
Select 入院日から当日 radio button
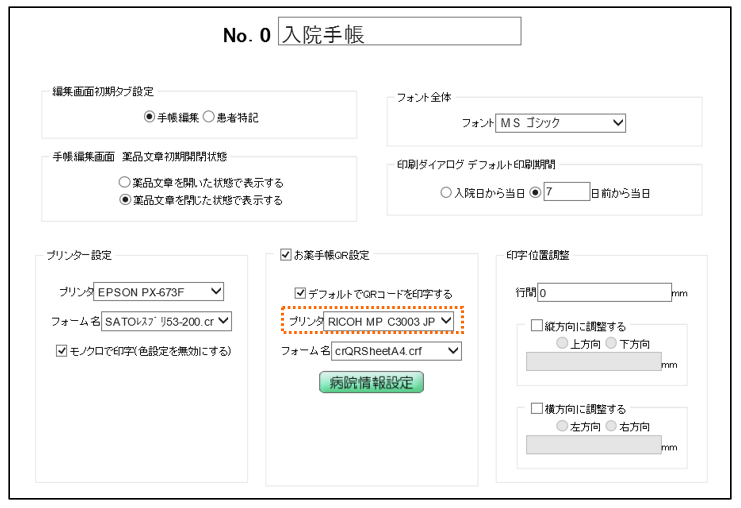tap(446, 193)
